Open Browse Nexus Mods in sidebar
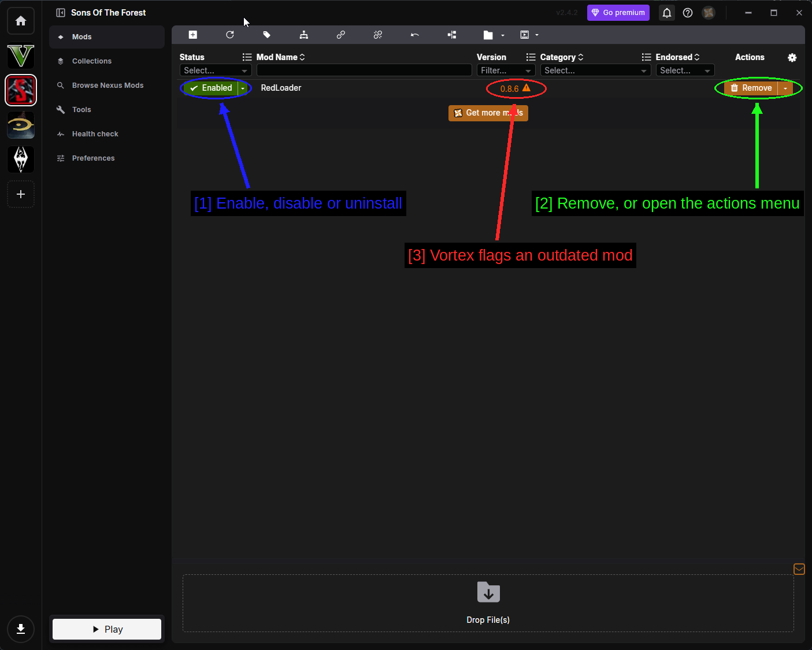Screen dimensions: 812x650 point(107,86)
